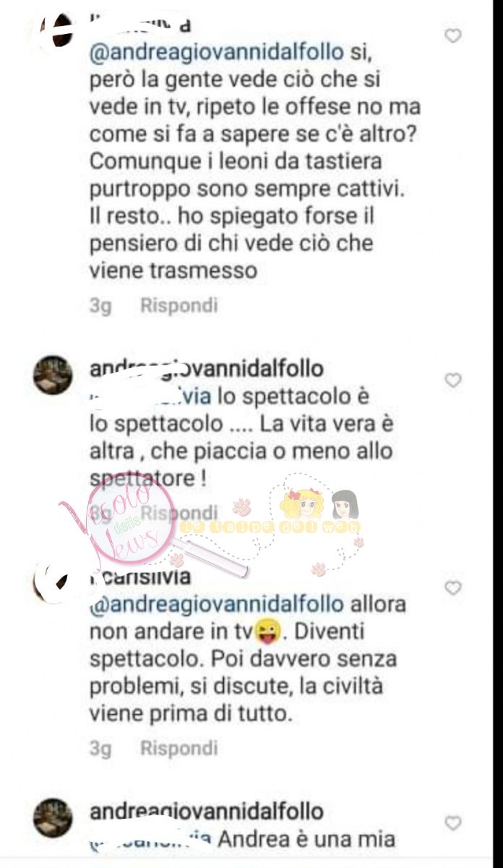503x868 pixels.
Task: Tap heart on bottom 'Andrea è una mia' comment
Action: click(452, 823)
